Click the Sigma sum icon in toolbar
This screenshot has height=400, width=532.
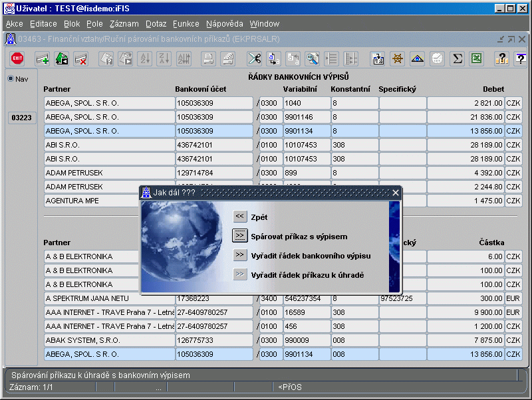[457, 58]
